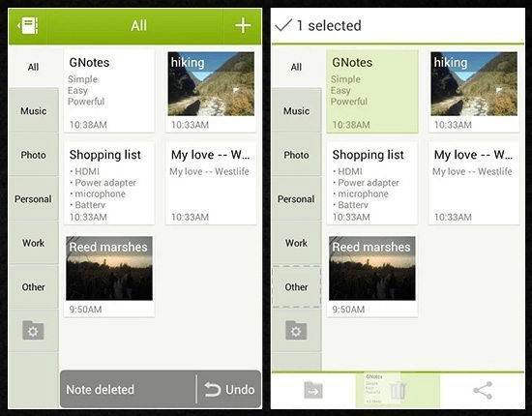The width and height of the screenshot is (532, 416).
Task: Select the Personal tab in left screen
Action: click(33, 199)
